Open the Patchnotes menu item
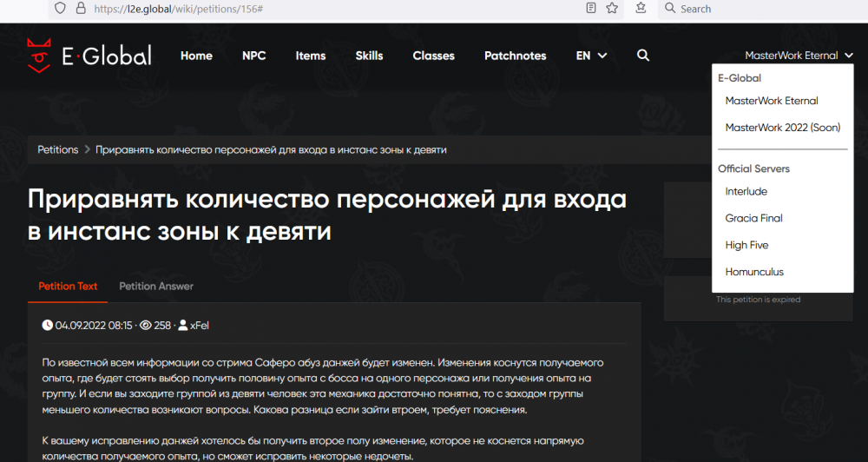Viewport: 868px width, 462px height. click(x=516, y=56)
